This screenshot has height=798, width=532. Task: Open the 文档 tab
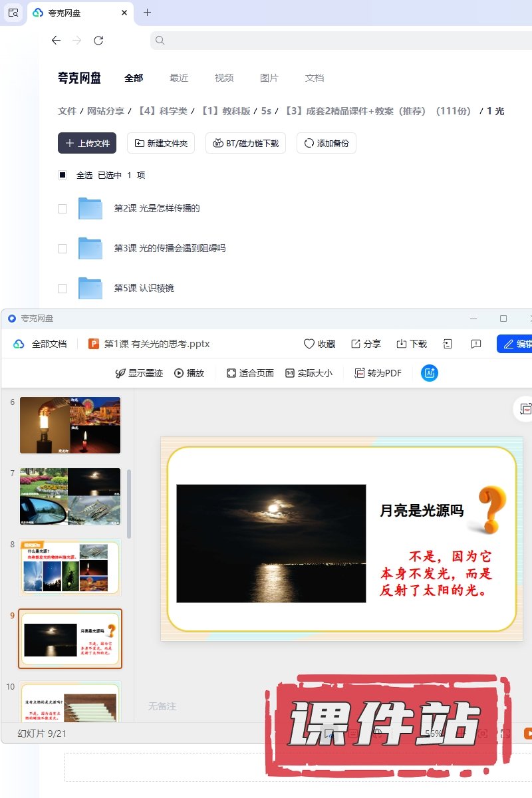pyautogui.click(x=315, y=78)
